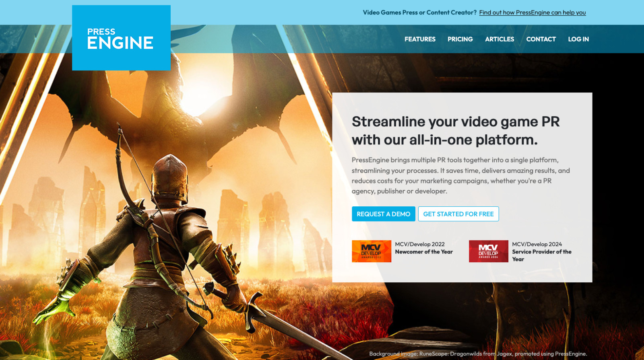The image size is (644, 360).
Task: Click Log In in the header
Action: (578, 39)
